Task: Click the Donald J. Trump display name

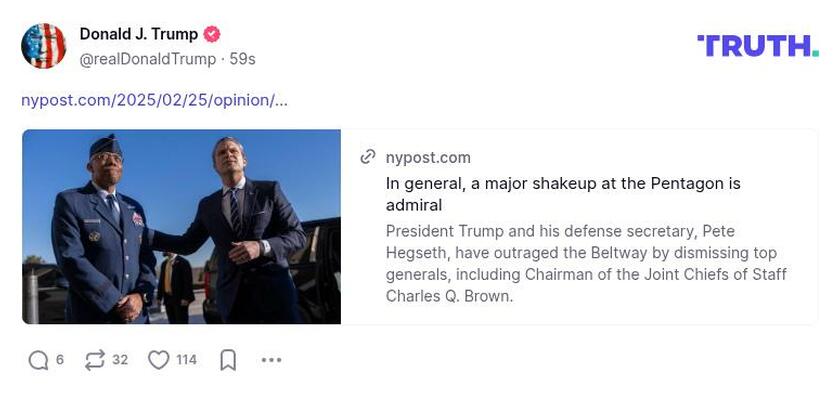Action: (x=138, y=34)
